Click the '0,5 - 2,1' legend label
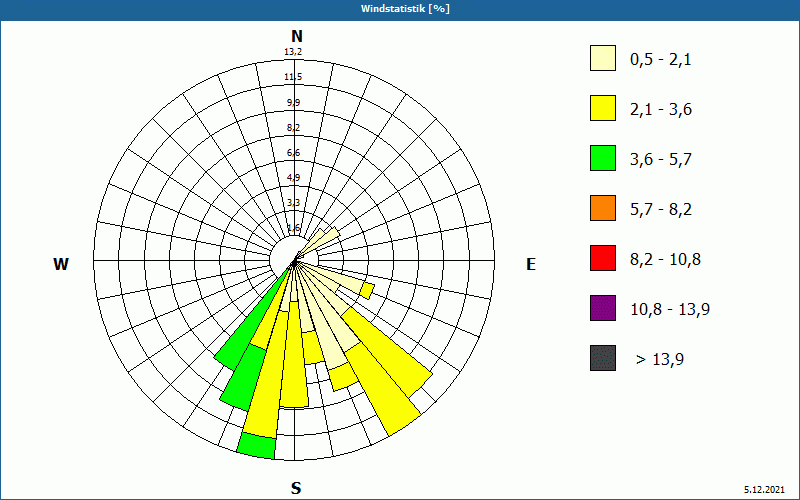This screenshot has height=500, width=800. tap(661, 60)
